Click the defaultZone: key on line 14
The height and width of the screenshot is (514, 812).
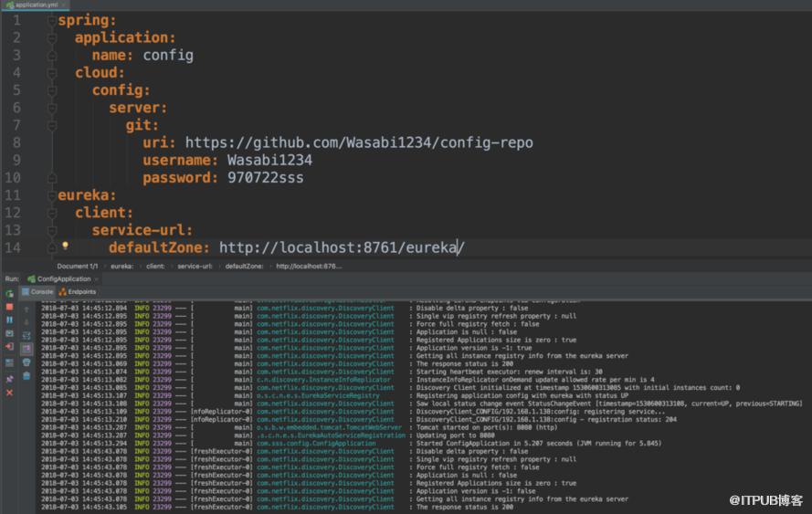pyautogui.click(x=159, y=248)
